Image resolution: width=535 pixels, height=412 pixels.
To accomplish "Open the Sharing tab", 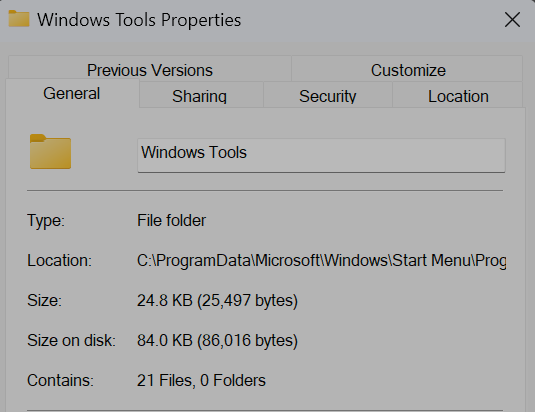I will point(200,95).
